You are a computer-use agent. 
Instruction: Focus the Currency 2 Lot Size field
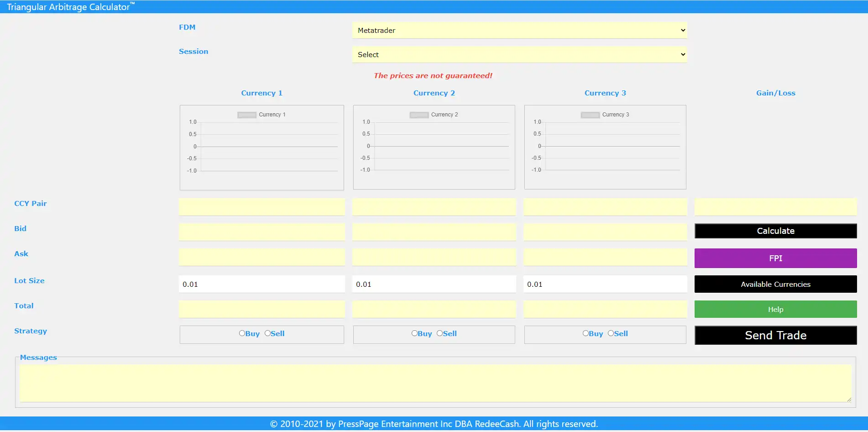434,284
